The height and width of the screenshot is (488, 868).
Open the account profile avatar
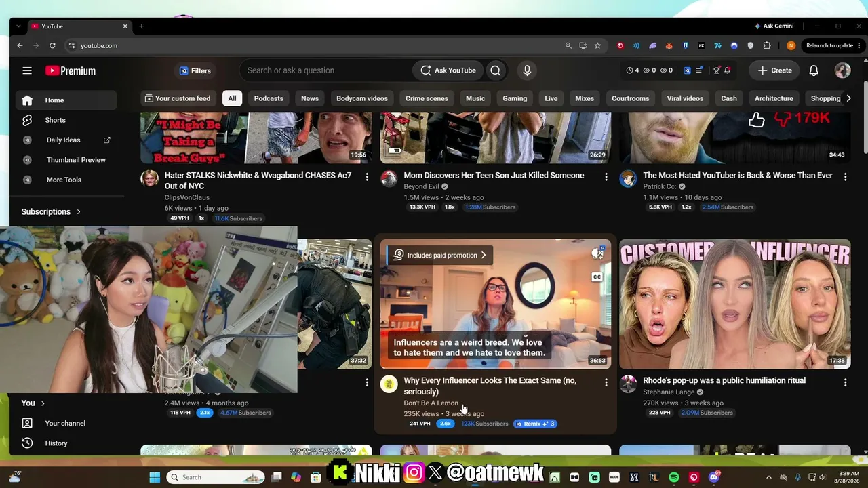pos(842,70)
